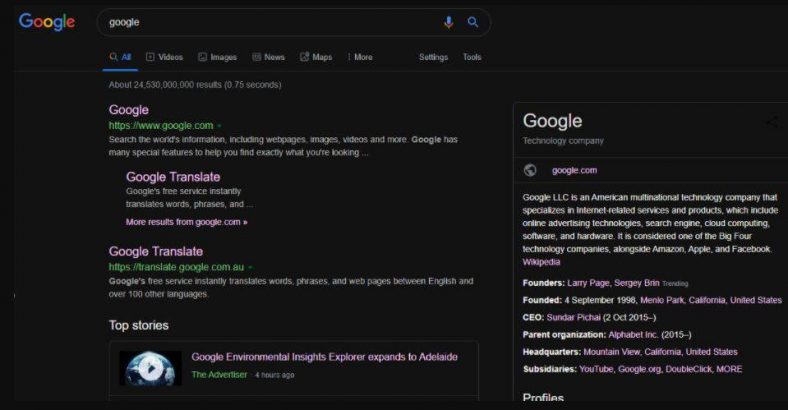788x410 pixels.
Task: Click the magnifying glass search button
Action: [x=473, y=22]
